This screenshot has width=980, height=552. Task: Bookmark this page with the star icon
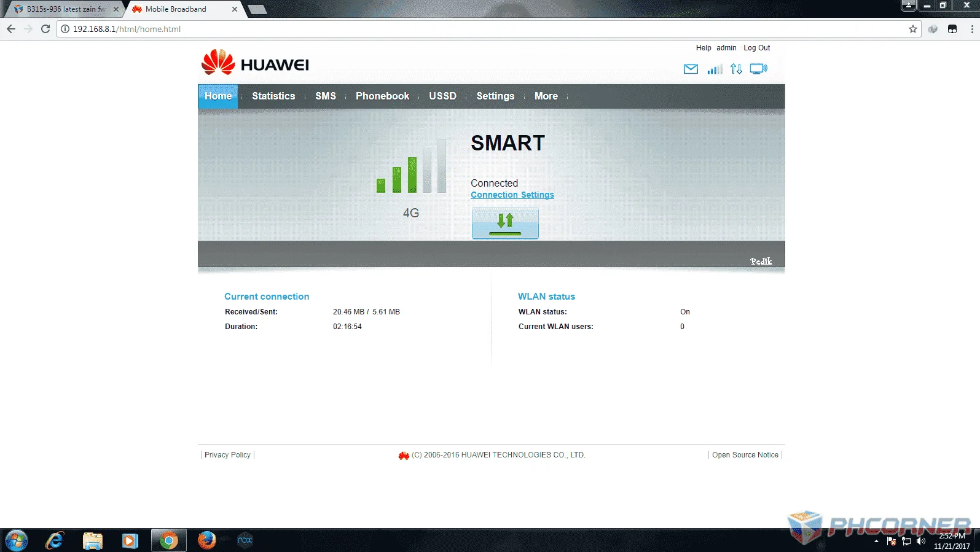pos(912,29)
